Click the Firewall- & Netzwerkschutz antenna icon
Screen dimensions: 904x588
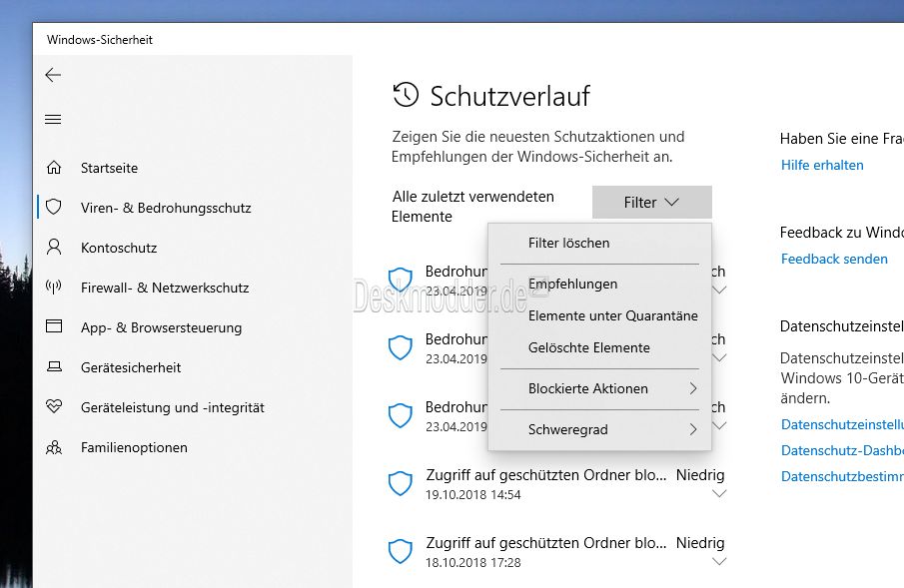pos(54,288)
